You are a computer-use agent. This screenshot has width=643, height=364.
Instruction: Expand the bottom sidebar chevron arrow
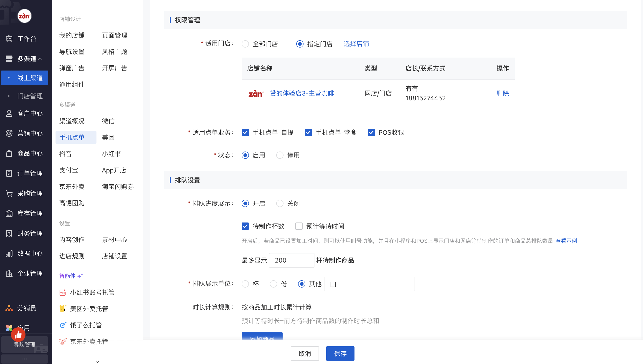click(x=97, y=361)
